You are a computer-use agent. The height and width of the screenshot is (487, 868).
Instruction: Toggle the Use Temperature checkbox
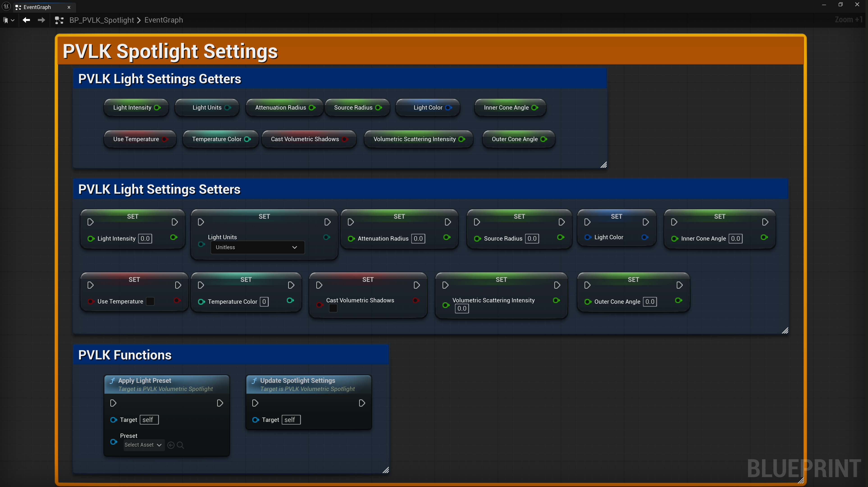[x=150, y=301]
